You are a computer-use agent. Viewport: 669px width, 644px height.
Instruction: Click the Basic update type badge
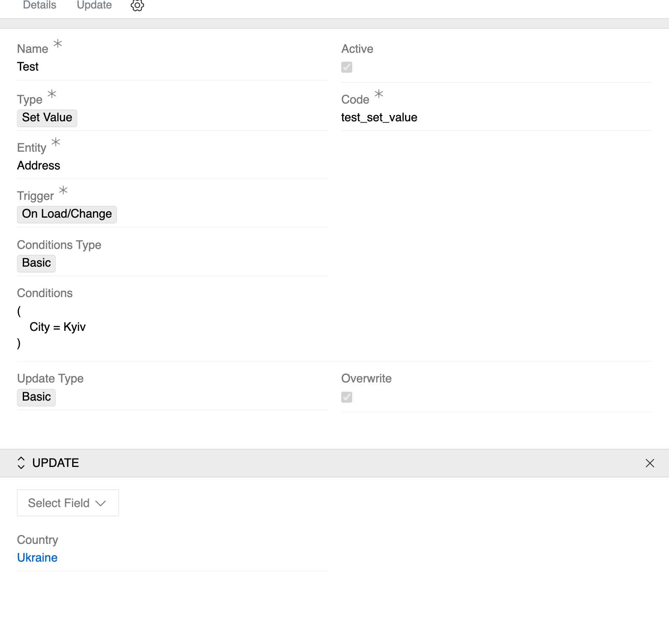click(x=36, y=397)
